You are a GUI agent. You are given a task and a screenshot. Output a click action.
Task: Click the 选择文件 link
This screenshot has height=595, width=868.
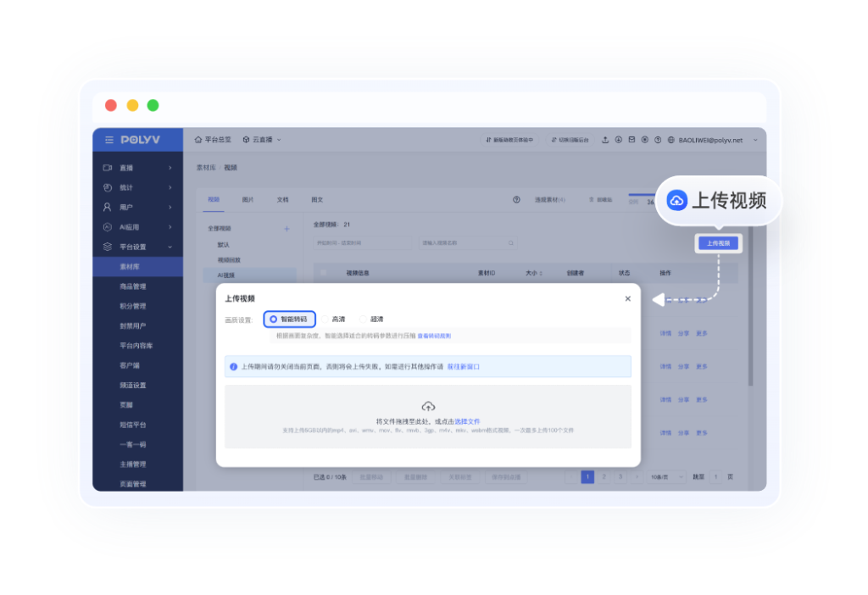467,421
